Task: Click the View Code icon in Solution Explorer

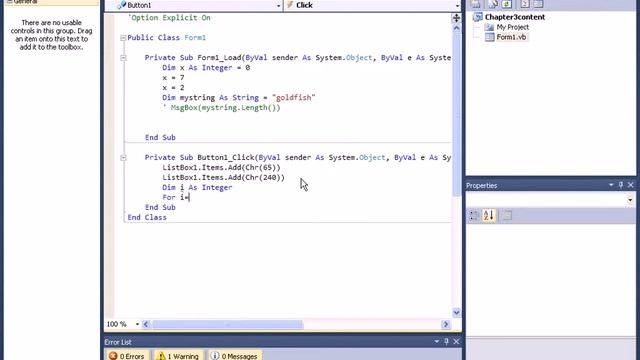Action: (x=525, y=4)
